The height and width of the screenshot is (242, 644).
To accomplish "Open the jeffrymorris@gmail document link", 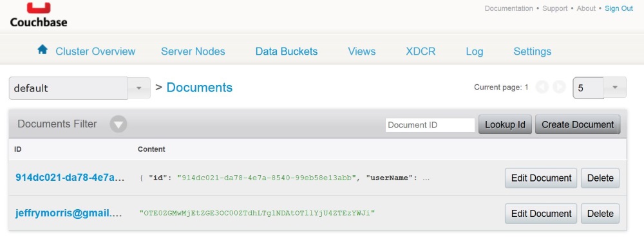I will 69,213.
